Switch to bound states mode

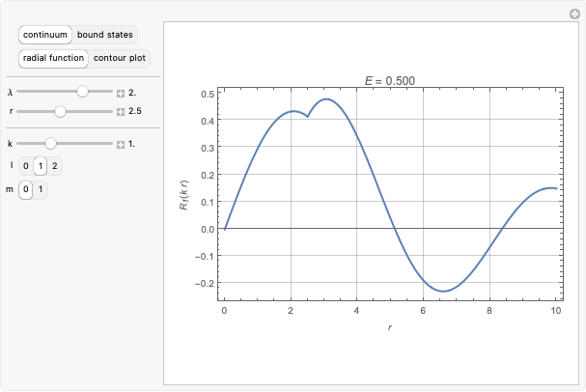tap(106, 35)
